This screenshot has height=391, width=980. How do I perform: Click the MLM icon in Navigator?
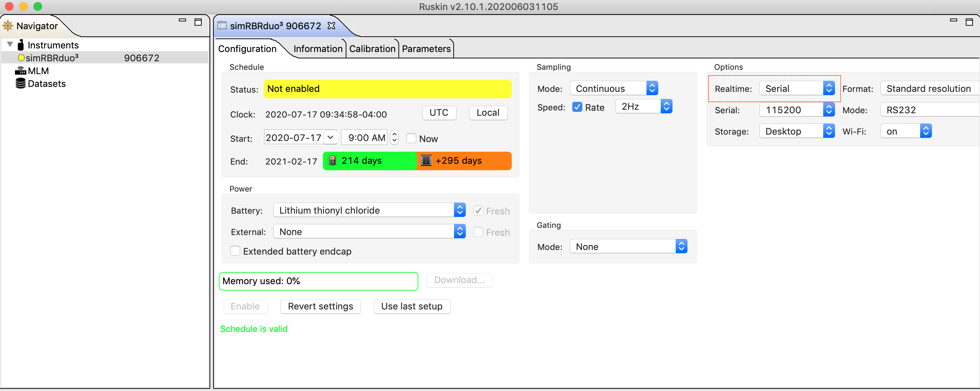20,71
